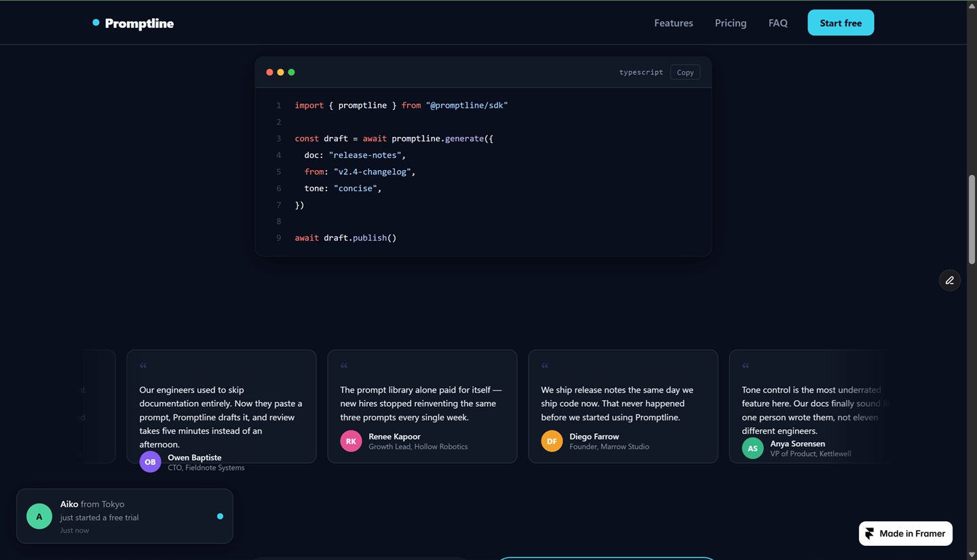Click the blue dot in Aiko notification
Image resolution: width=977 pixels, height=560 pixels.
click(x=220, y=516)
